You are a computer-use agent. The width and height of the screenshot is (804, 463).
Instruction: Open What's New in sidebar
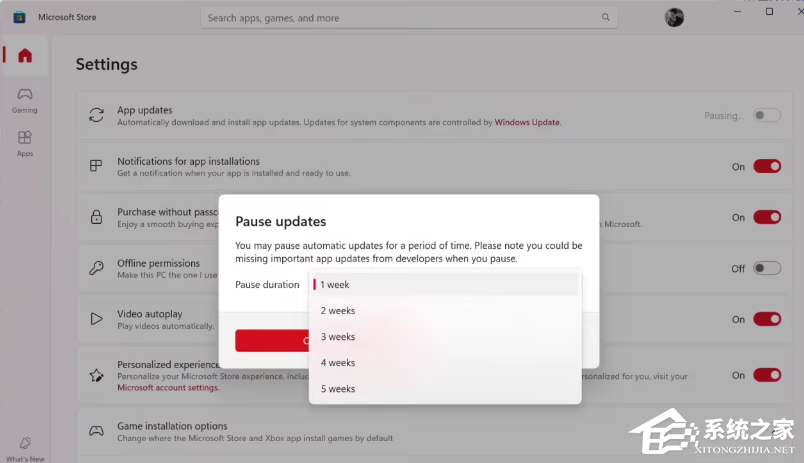pyautogui.click(x=25, y=449)
